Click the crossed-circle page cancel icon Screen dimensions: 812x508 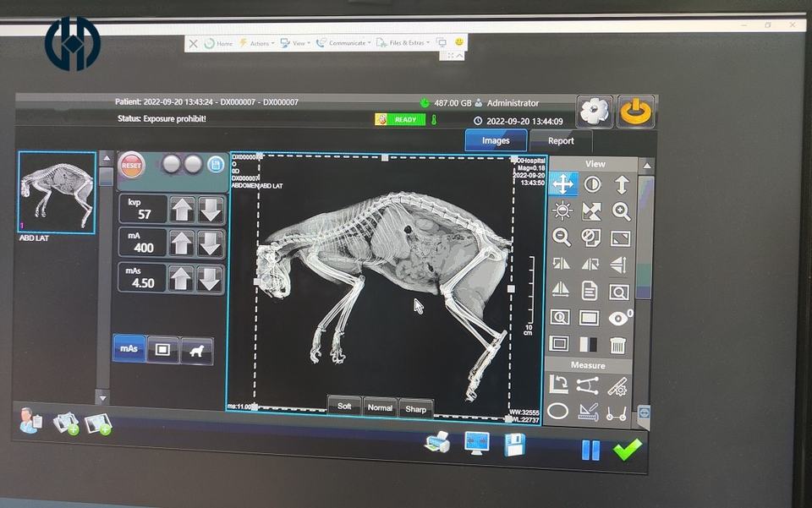pyautogui.click(x=590, y=238)
